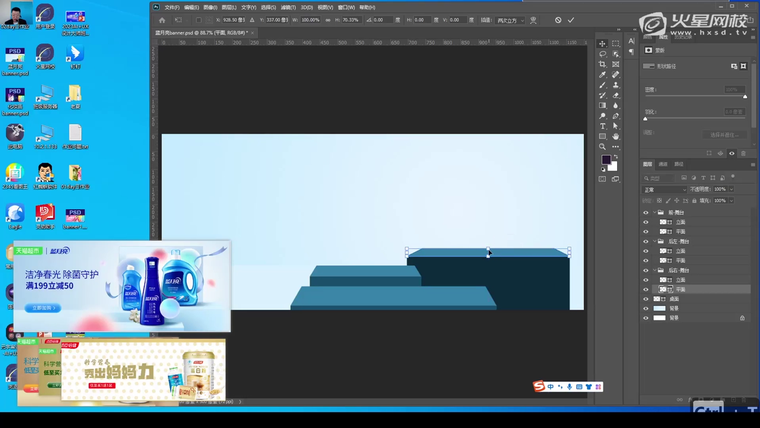760x428 pixels.
Task: Open the interpolation dropdown in options bar
Action: tap(510, 20)
